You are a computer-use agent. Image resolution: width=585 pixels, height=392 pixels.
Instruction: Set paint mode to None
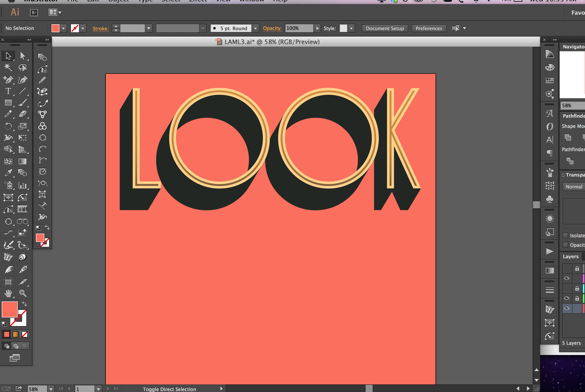[x=24, y=334]
